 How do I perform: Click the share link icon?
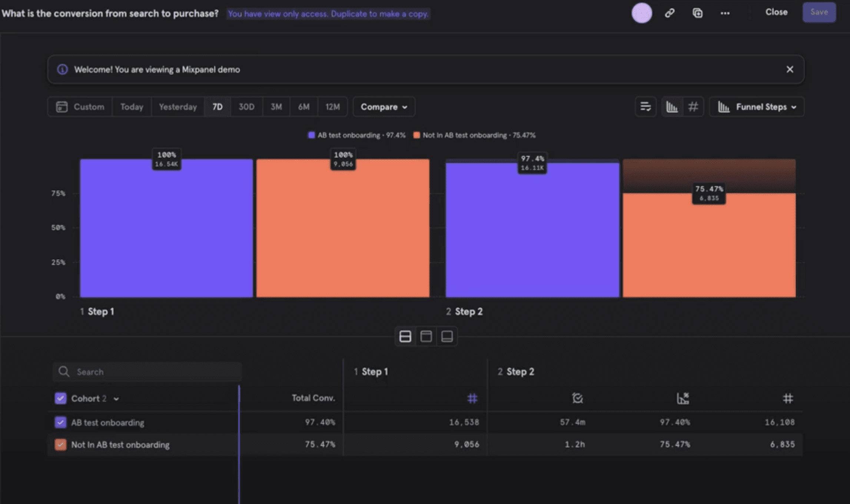coord(670,13)
